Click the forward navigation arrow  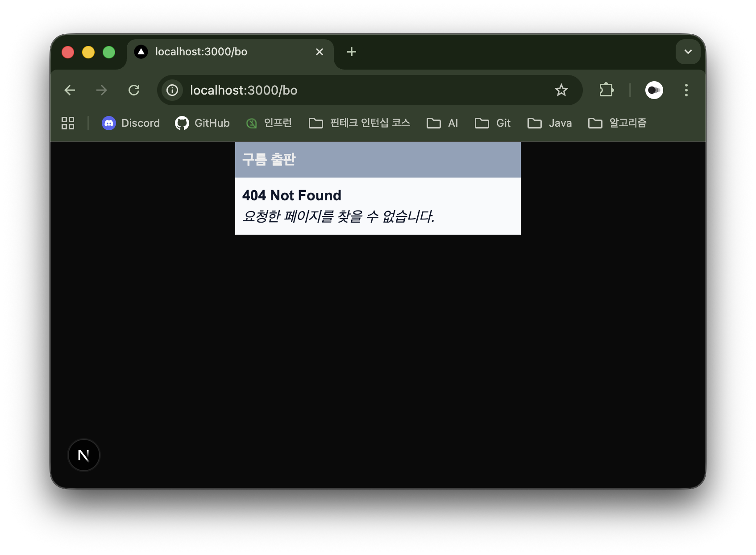tap(102, 90)
